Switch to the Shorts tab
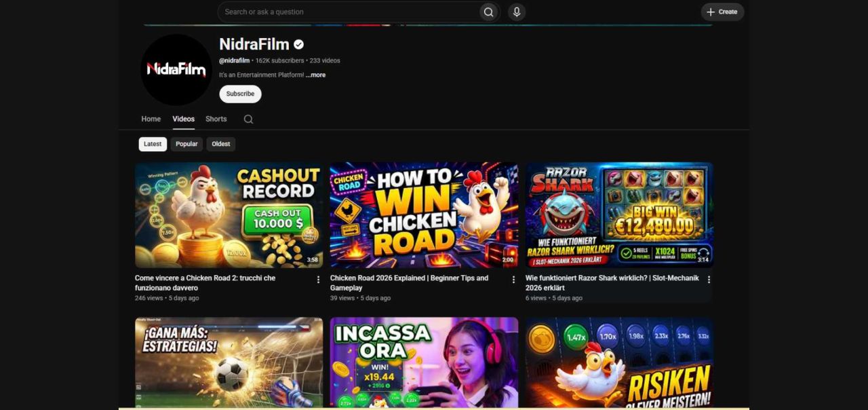 tap(216, 119)
